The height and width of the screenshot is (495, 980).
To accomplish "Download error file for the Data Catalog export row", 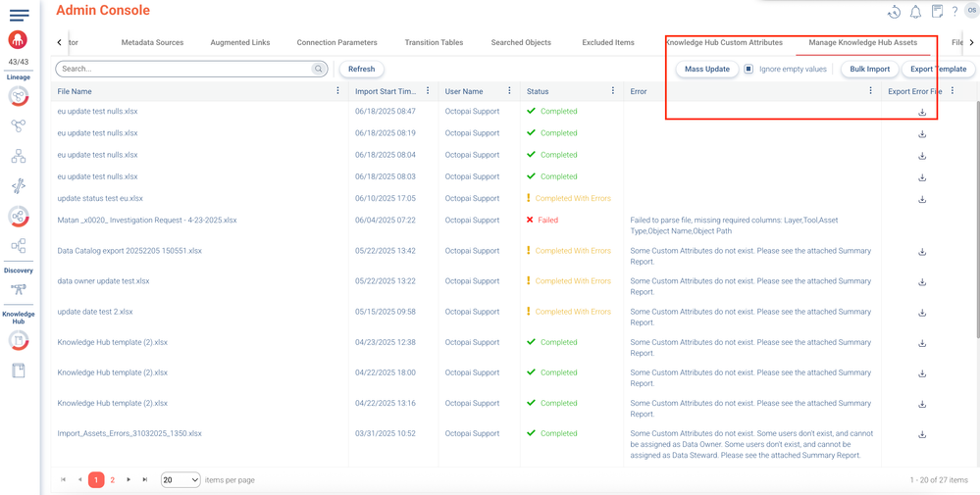I will 922,252.
